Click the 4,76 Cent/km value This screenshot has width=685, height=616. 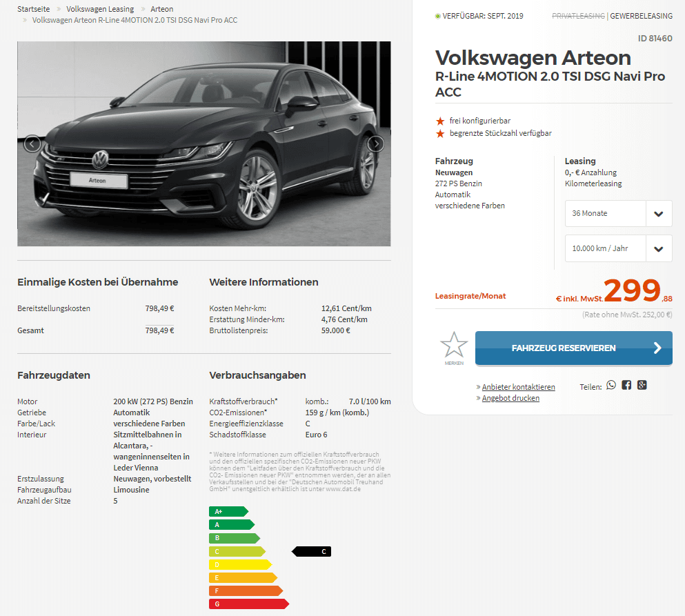[344, 320]
